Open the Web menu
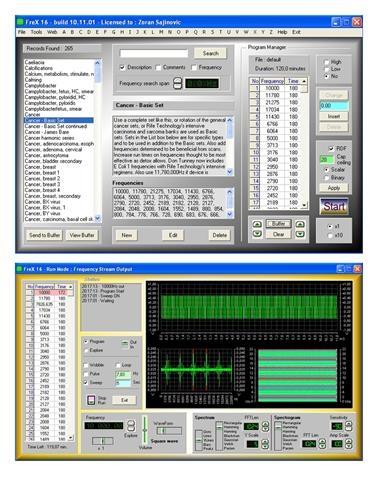The height and width of the screenshot is (480, 370). pyautogui.click(x=52, y=32)
